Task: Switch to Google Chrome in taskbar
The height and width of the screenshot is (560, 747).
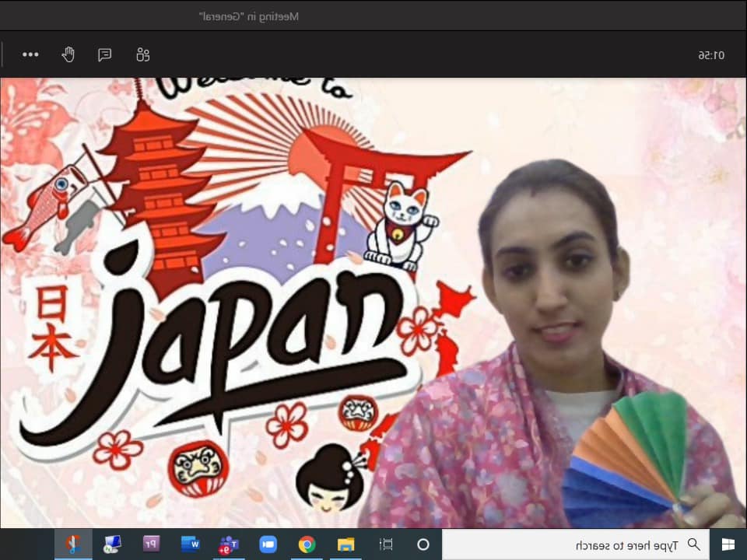Action: click(x=307, y=544)
